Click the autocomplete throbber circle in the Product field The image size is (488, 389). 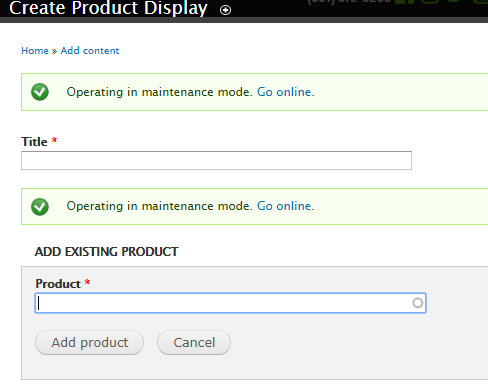coord(417,303)
